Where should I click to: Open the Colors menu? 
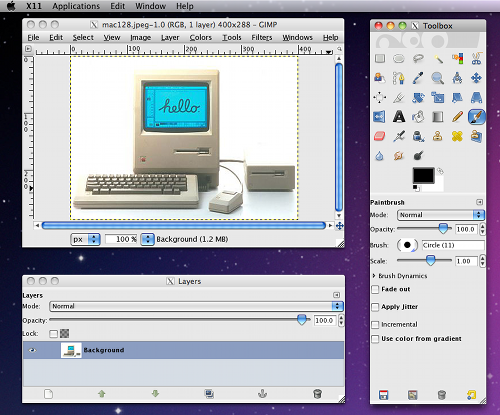pyautogui.click(x=201, y=37)
